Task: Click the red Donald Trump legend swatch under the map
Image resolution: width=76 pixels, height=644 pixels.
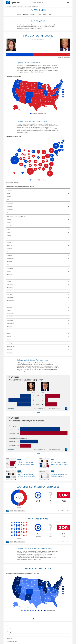Action: (39, 113)
